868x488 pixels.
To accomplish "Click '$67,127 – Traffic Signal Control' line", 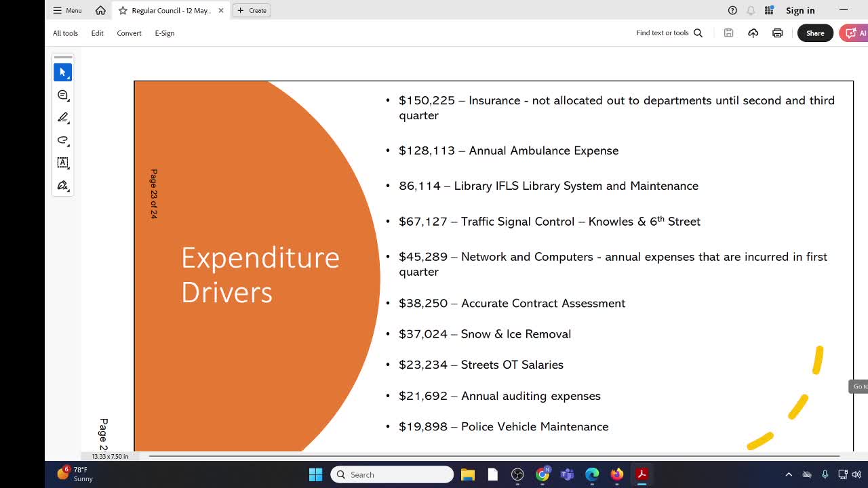I will click(549, 221).
